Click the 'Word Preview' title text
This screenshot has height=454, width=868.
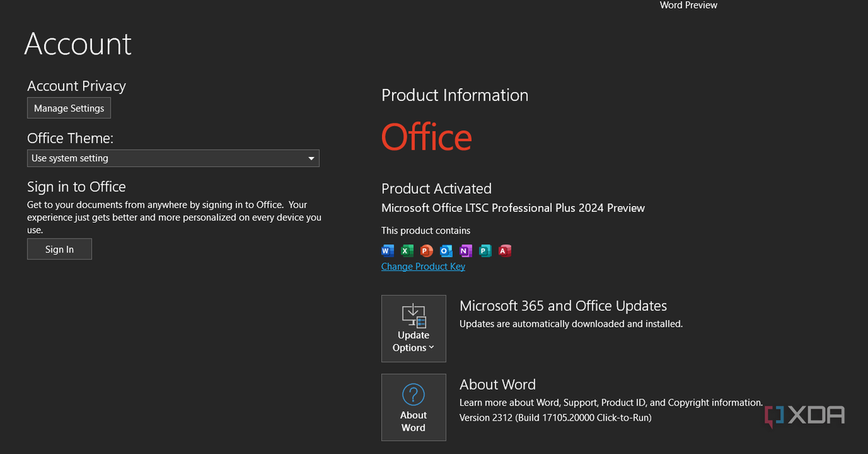[689, 5]
